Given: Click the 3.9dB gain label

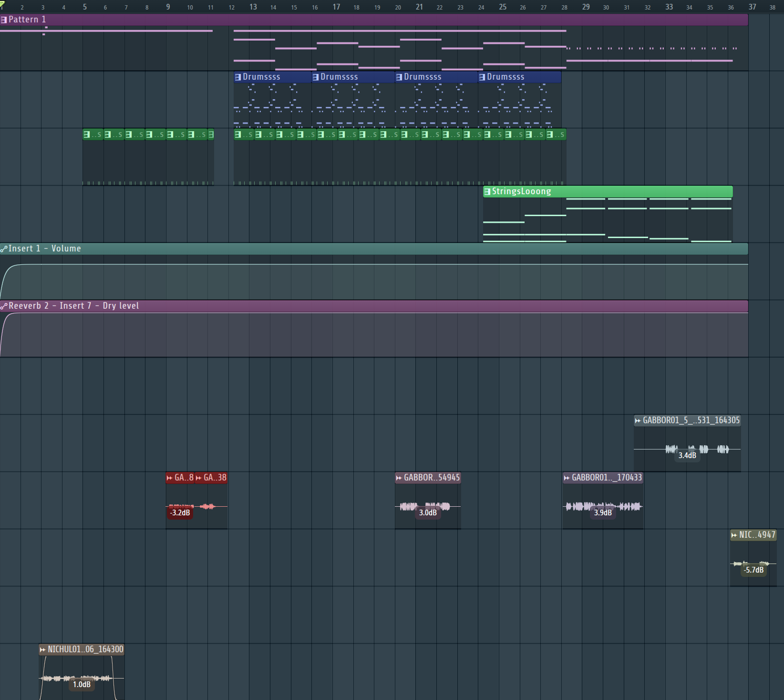Looking at the screenshot, I should (603, 512).
